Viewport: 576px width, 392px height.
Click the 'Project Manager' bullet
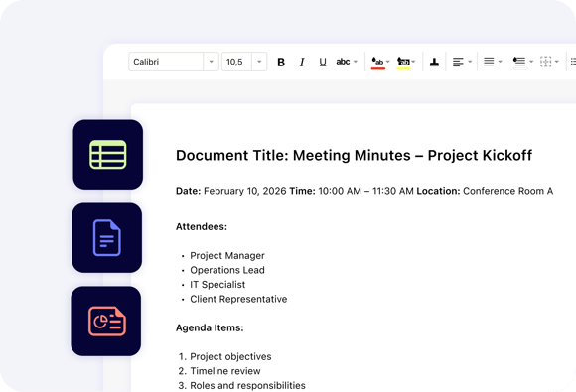pos(227,256)
